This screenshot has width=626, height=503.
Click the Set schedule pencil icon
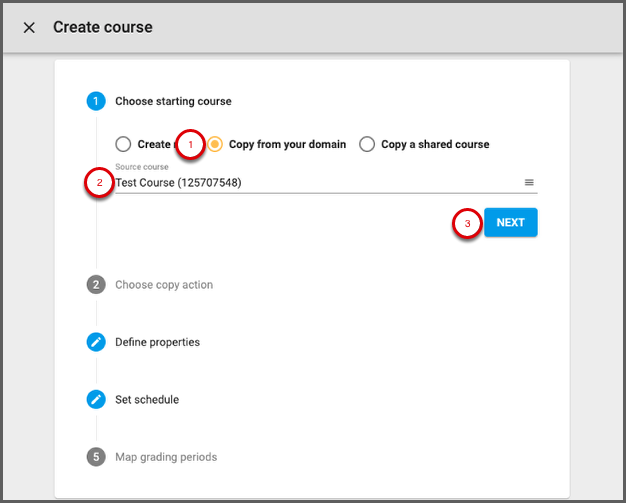point(96,400)
